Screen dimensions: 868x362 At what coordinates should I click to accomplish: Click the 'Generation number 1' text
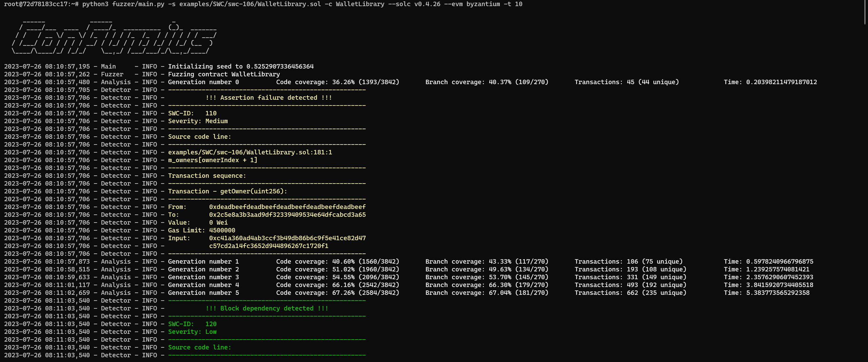point(203,262)
